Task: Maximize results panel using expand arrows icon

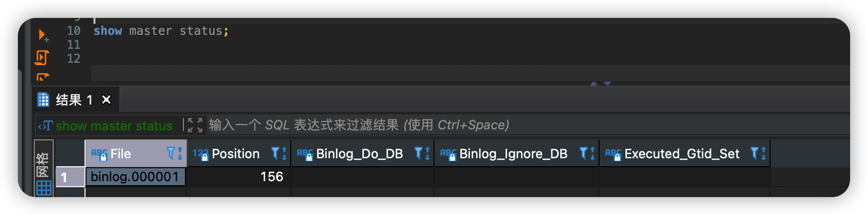Action: tap(195, 125)
